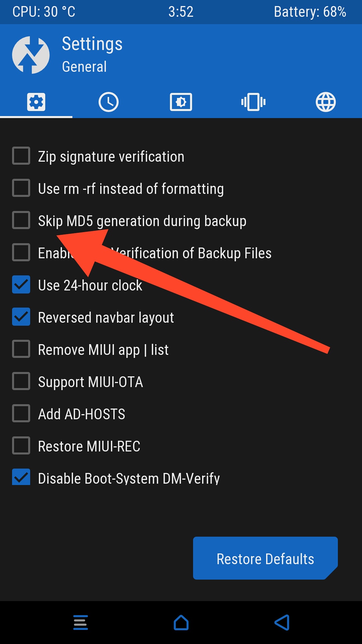
Task: Check the Add AD-HOSTS option
Action: [x=21, y=413]
